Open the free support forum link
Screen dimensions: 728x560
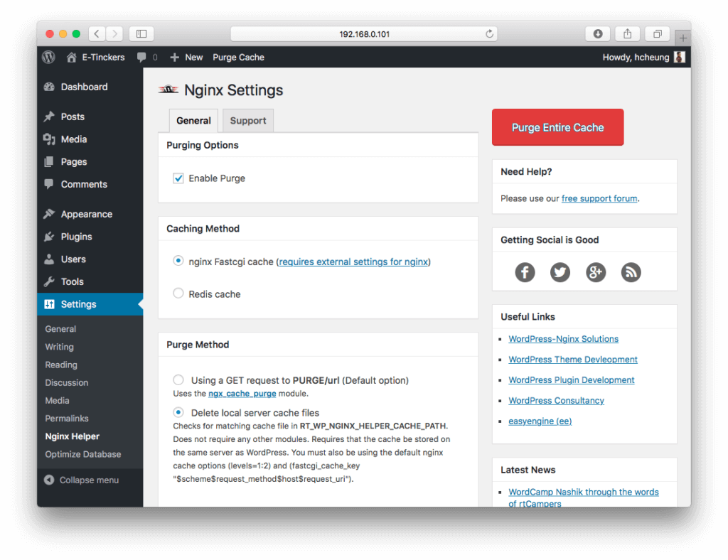599,198
